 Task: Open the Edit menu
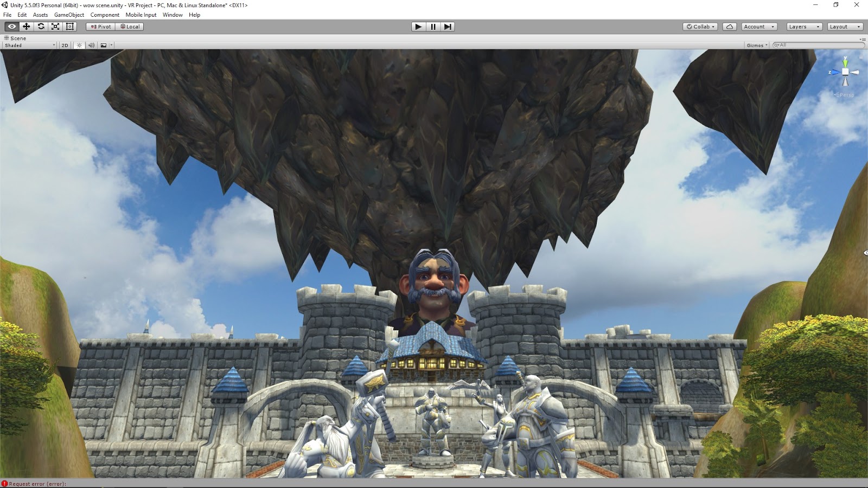[22, 15]
